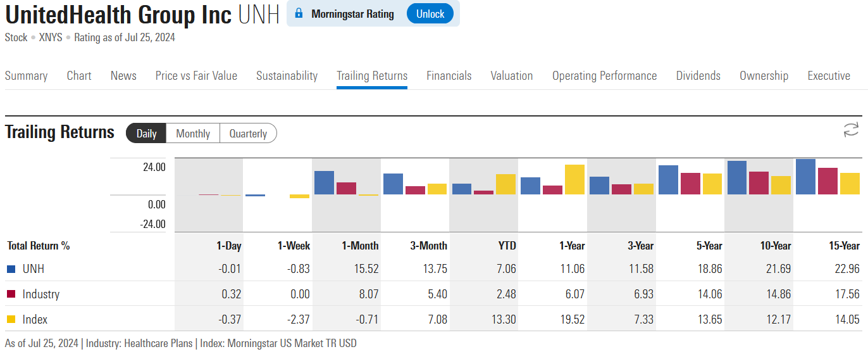868x354 pixels.
Task: Open the Financials tab
Action: click(449, 75)
